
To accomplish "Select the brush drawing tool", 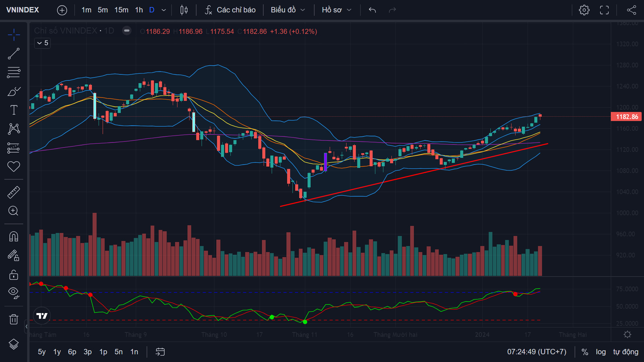I will pos(14,91).
